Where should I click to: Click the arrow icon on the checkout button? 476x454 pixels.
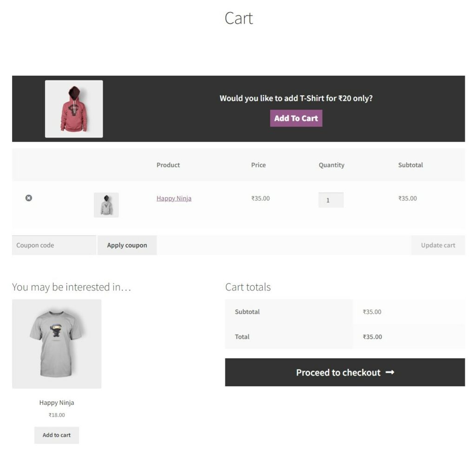[390, 372]
